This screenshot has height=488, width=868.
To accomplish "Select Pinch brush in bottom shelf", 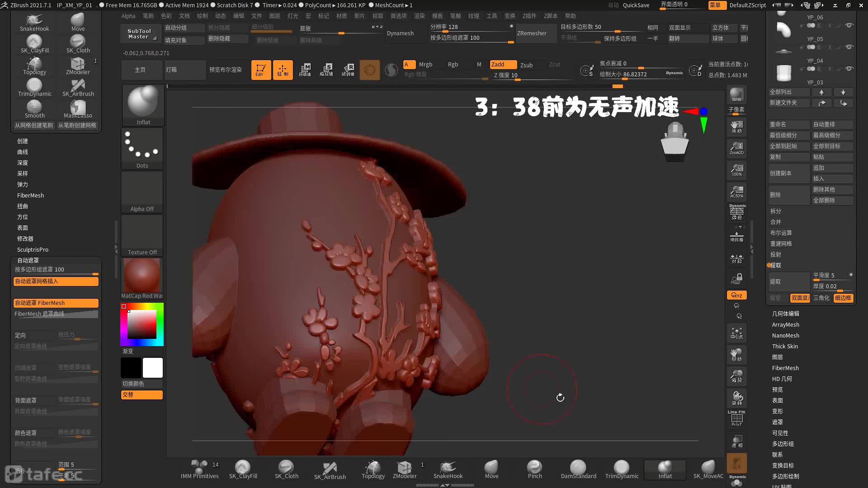I will [535, 470].
